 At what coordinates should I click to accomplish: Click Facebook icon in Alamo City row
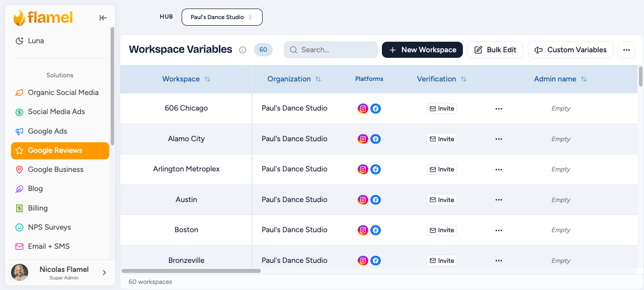(x=375, y=139)
